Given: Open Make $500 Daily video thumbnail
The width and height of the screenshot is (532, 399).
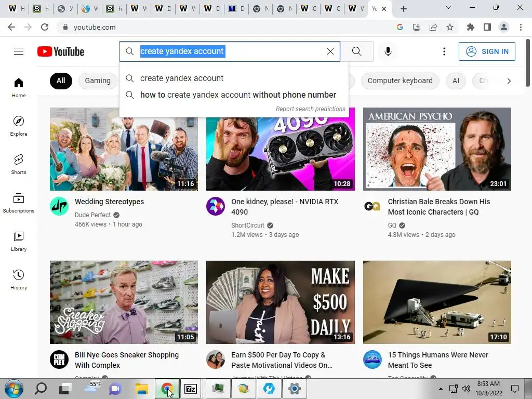Looking at the screenshot, I should [280, 302].
